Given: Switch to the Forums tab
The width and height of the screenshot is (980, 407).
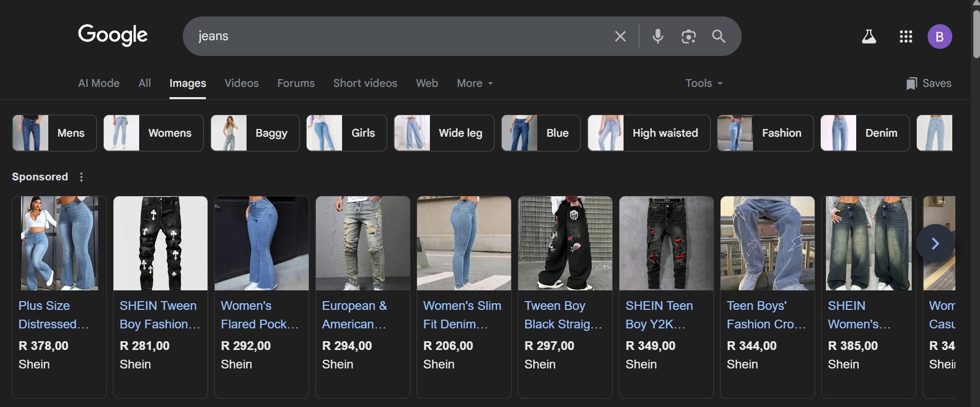Looking at the screenshot, I should pyautogui.click(x=296, y=83).
